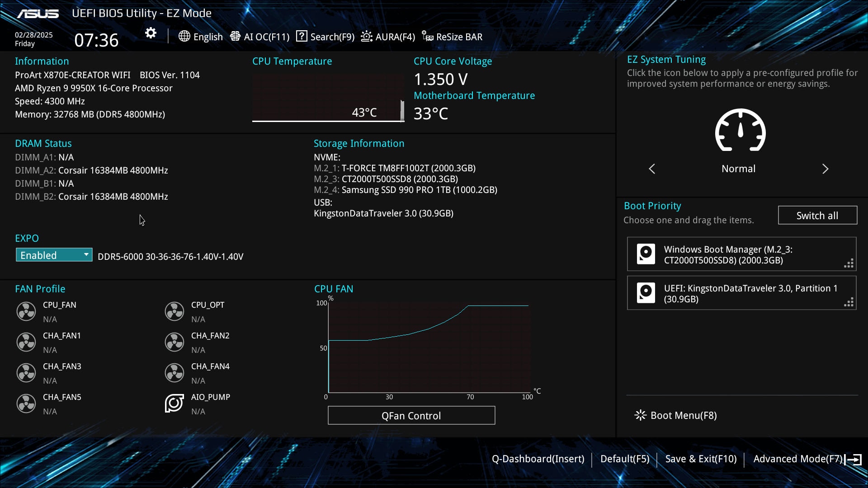Click the CPU fan curve graph
This screenshot has height=488, width=868.
coord(428,348)
